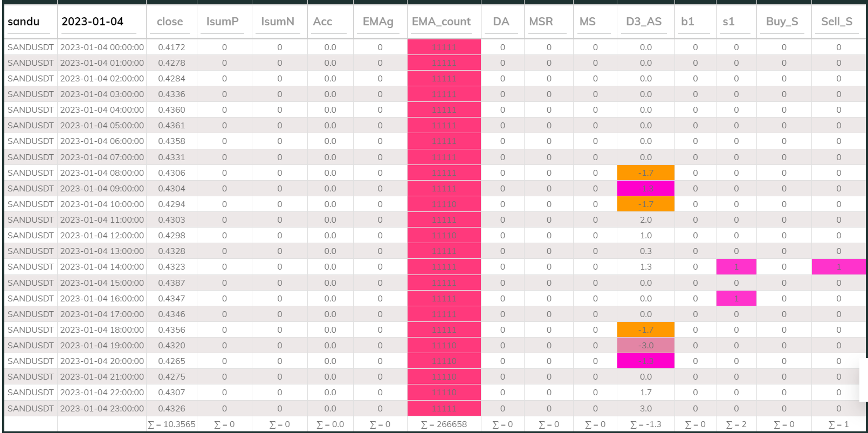Click the close column sum 10.3565
This screenshot has height=433, width=868.
[172, 424]
